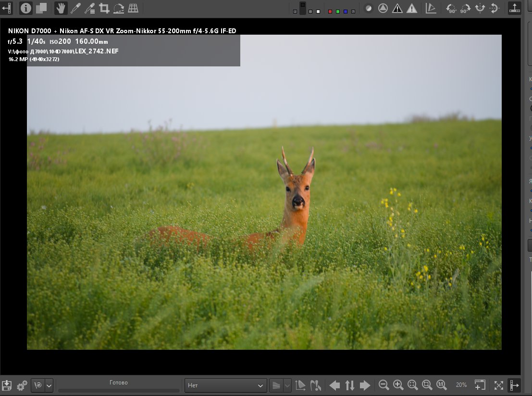Select the perspective correction grid tool
The image size is (532, 396).
133,8
